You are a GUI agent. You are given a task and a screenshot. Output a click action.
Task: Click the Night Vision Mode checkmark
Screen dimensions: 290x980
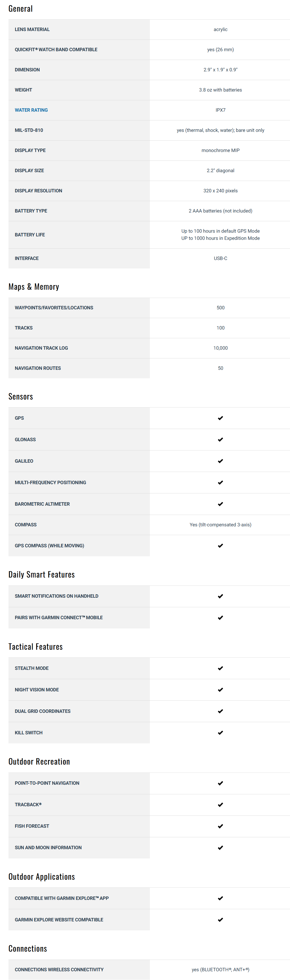(220, 690)
